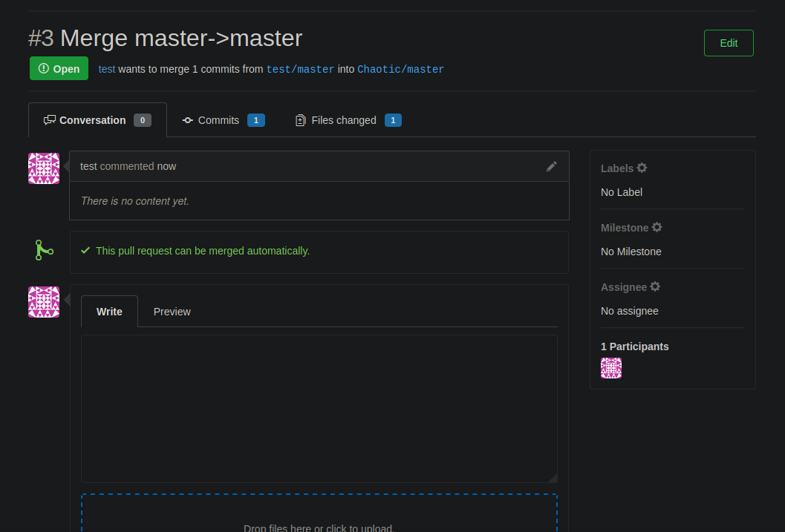Viewport: 785px width, 532px height.
Task: Click the Edit button for title
Action: (x=729, y=43)
